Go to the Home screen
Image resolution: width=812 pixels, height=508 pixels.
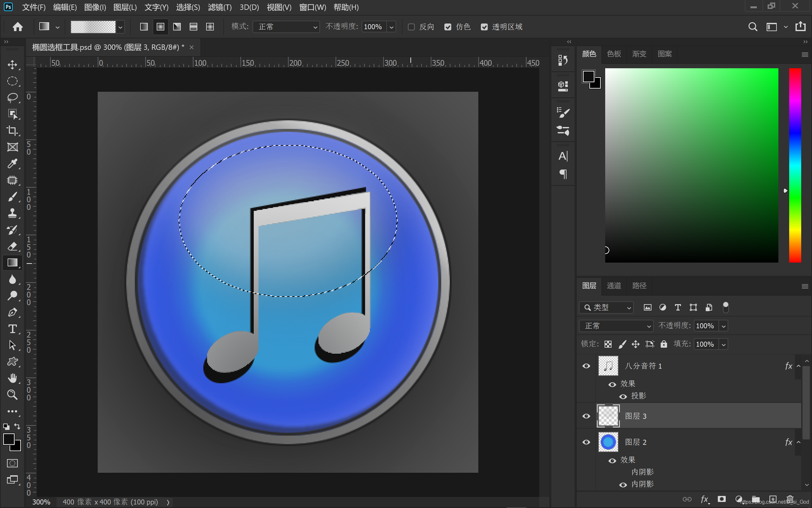[x=18, y=27]
